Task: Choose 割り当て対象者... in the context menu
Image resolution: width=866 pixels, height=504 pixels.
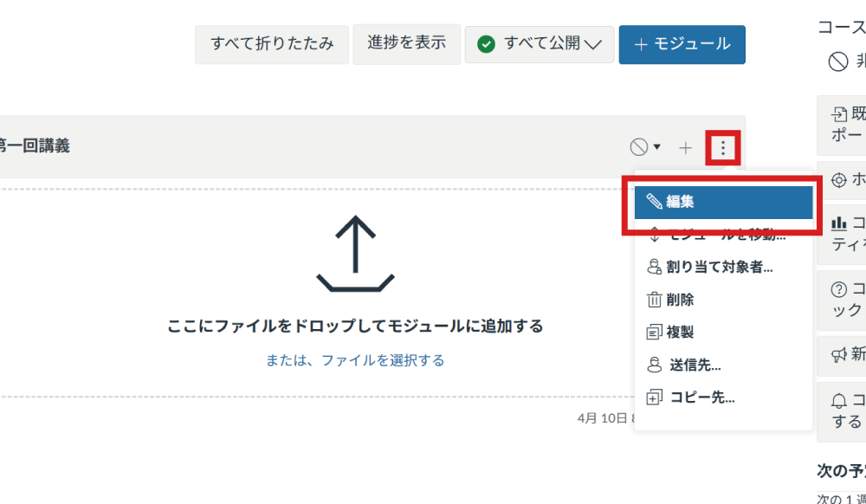Action: (x=721, y=267)
